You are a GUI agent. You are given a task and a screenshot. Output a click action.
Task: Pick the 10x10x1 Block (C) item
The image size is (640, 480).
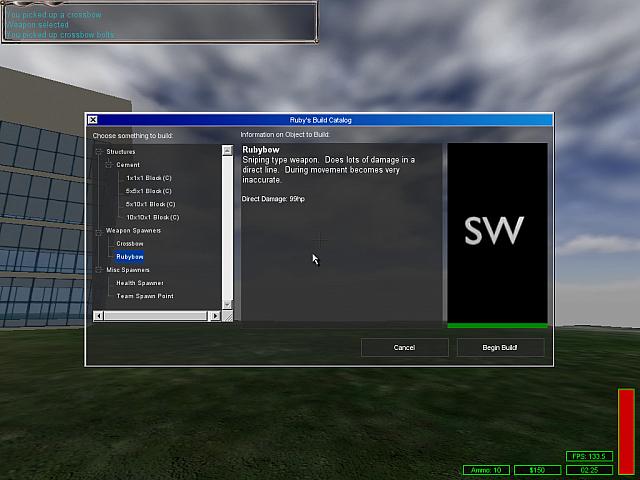(152, 217)
